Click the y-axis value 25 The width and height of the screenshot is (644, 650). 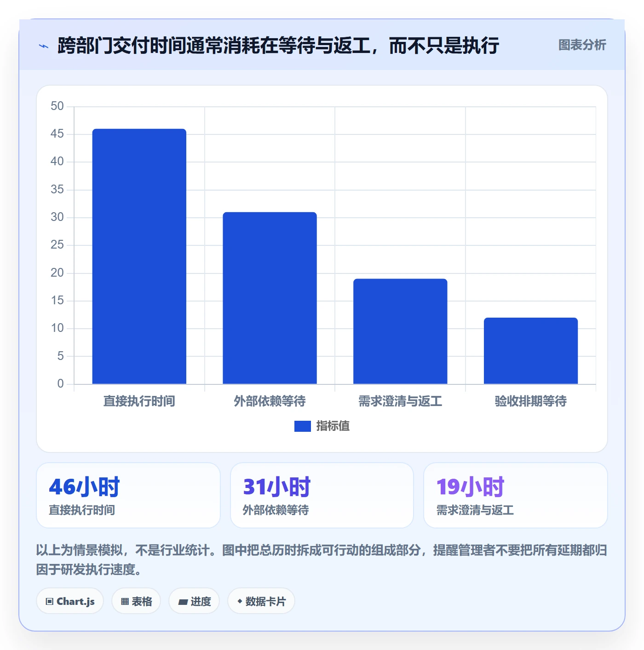57,245
